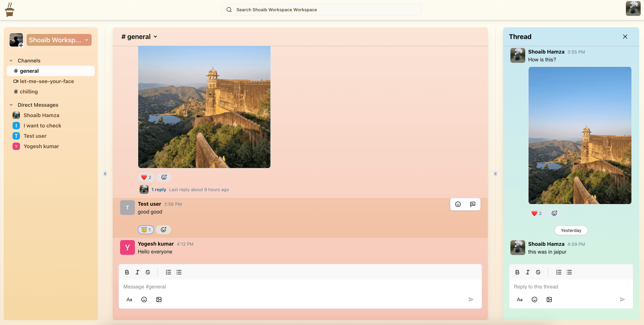Toggle the formatting toolbar with the Aa button
The image size is (644, 325).
click(129, 299)
